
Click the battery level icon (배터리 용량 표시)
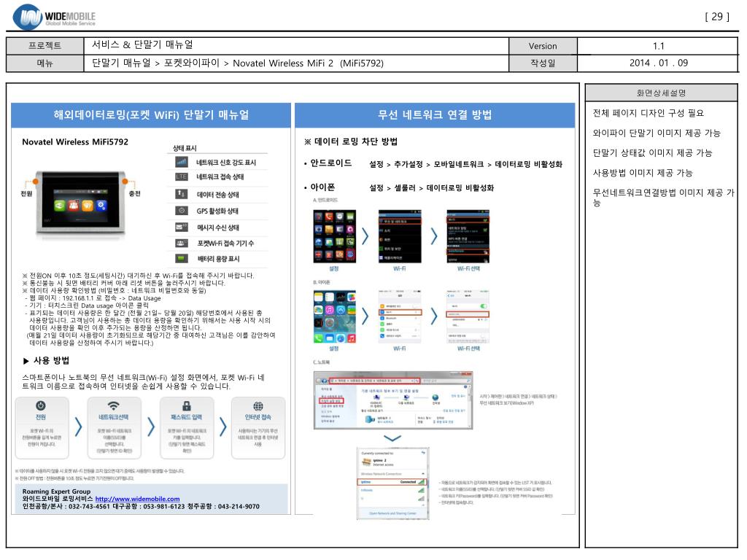click(181, 259)
